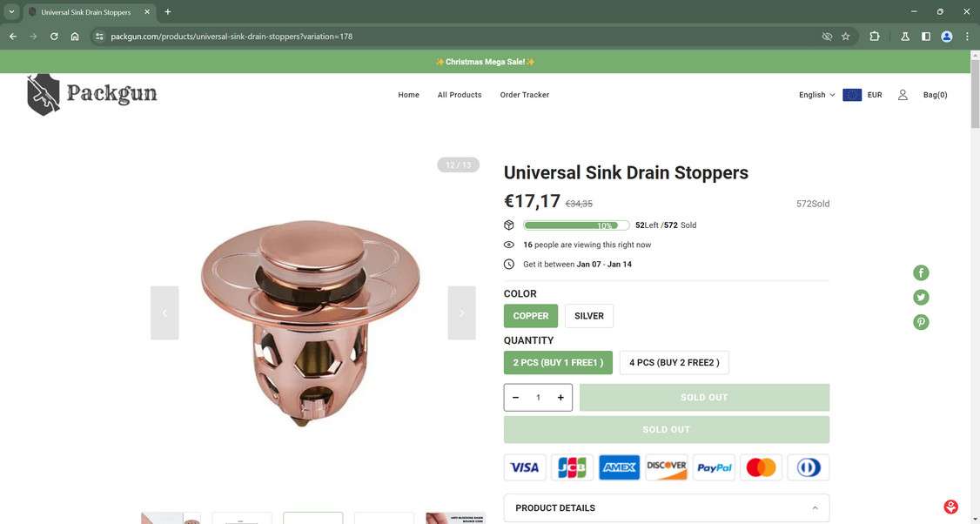The height and width of the screenshot is (524, 980).
Task: Open browser extensions puzzle icon
Action: (875, 37)
